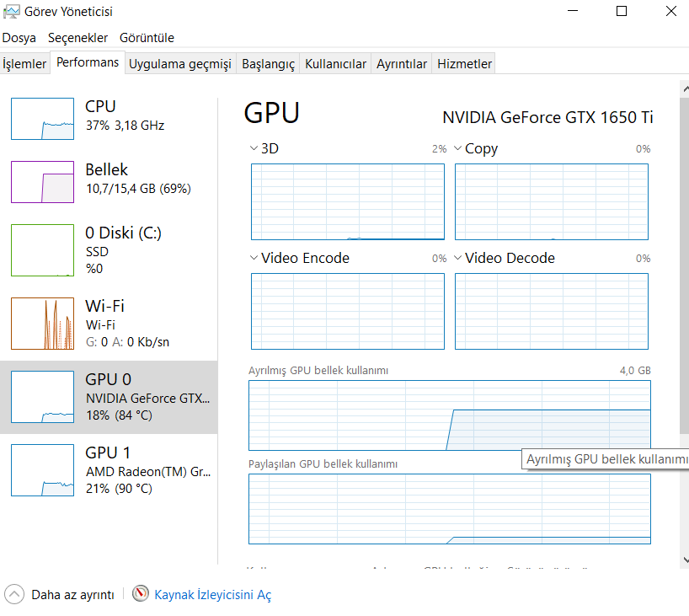Image resolution: width=689 pixels, height=616 pixels.
Task: Open the Dosya menu
Action: [19, 38]
